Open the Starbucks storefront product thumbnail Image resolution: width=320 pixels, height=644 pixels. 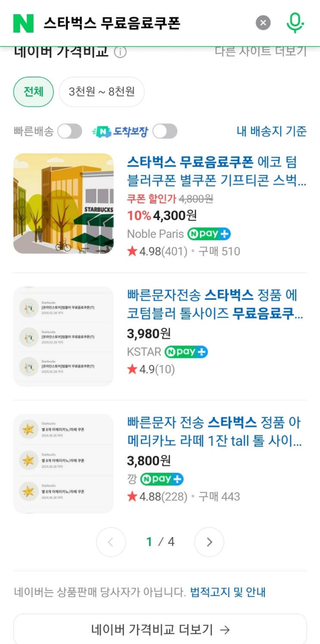[x=64, y=203]
